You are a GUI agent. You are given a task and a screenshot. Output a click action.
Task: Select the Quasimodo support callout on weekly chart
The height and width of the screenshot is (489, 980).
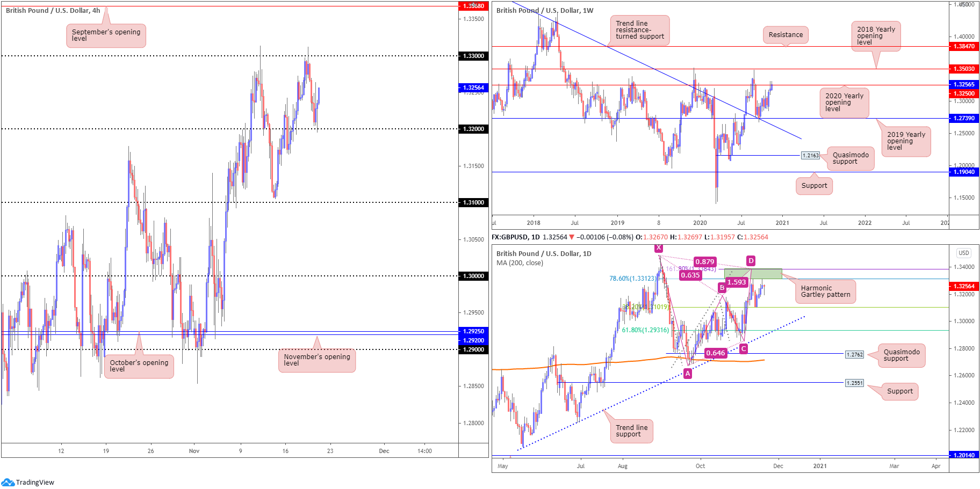coord(851,158)
